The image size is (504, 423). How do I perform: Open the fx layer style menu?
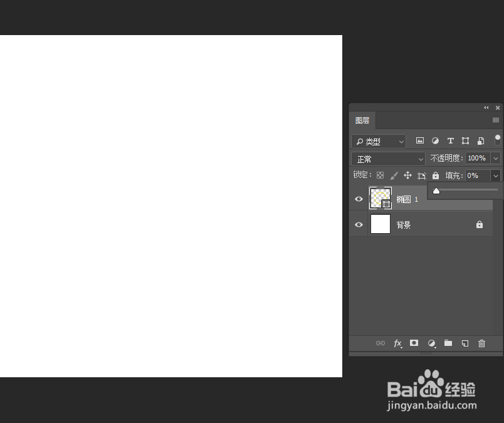[397, 343]
